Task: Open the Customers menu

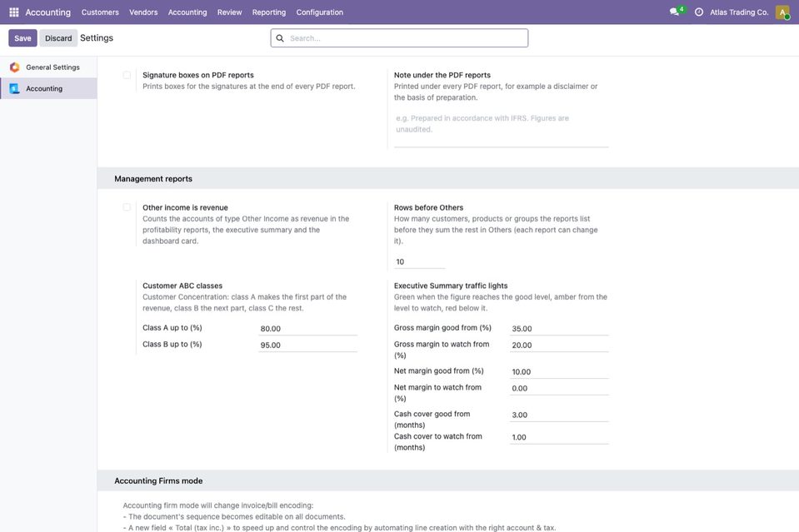Action: click(x=100, y=12)
